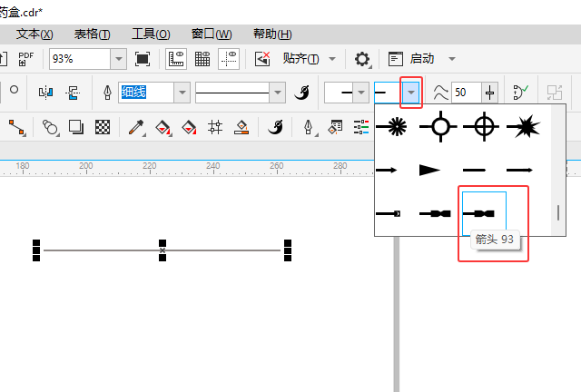Choose the thin pointed arrowhead ending second row
This screenshot has width=581, height=392.
coord(519,170)
